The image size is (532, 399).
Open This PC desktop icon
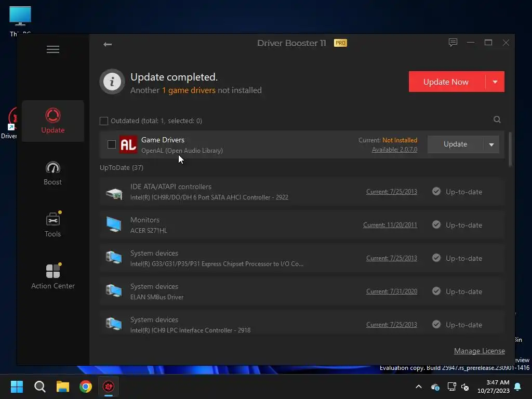click(x=20, y=20)
